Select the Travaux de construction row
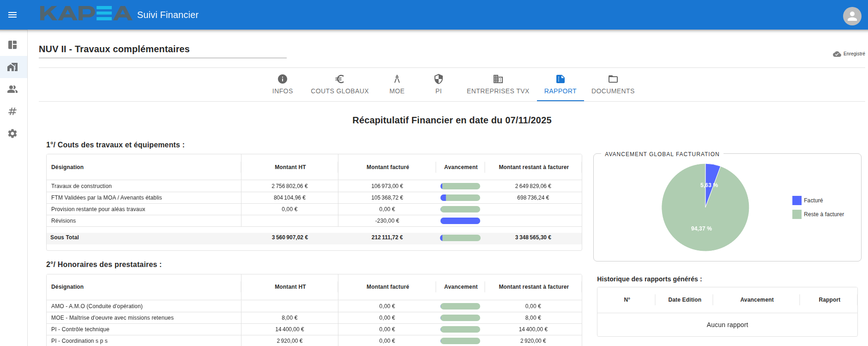This screenshot has height=346, width=868. (x=314, y=186)
